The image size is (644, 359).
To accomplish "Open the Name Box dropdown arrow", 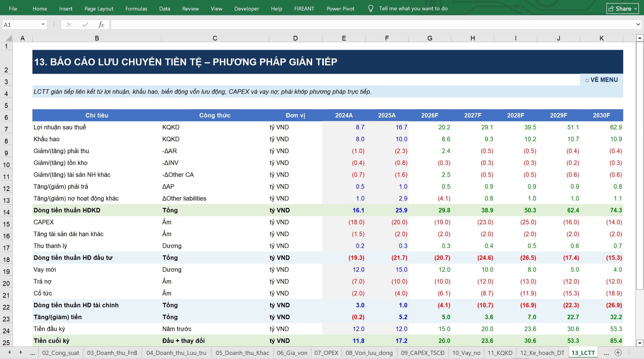I will 43,24.
